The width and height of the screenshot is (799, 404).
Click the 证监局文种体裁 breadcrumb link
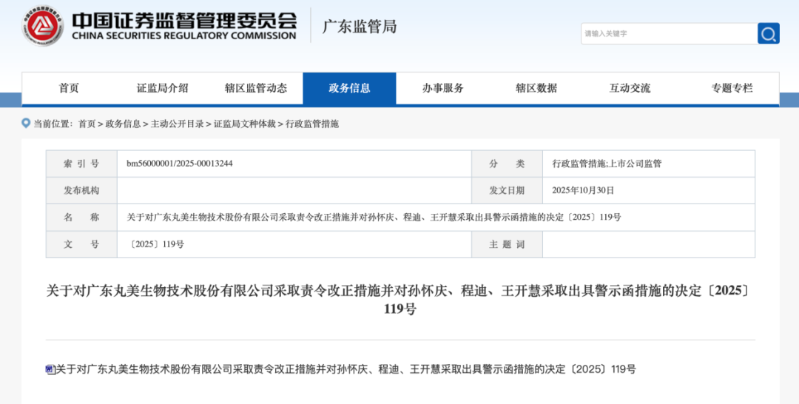[x=244, y=124]
